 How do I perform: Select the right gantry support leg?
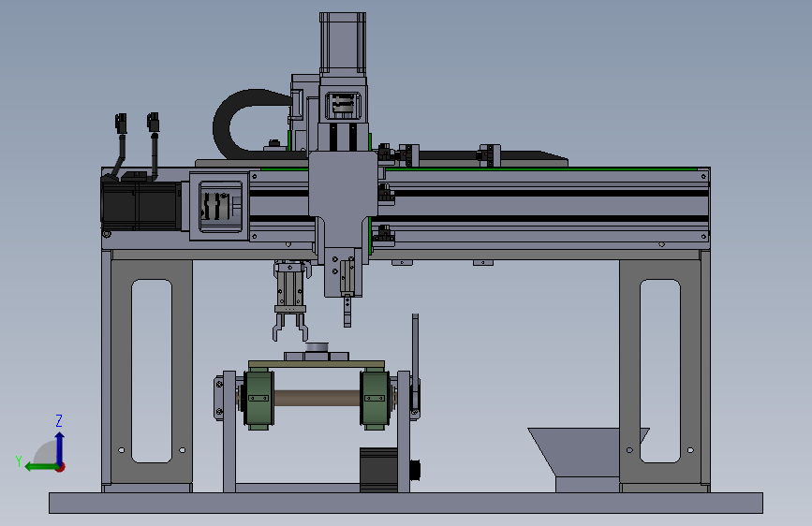point(659,371)
